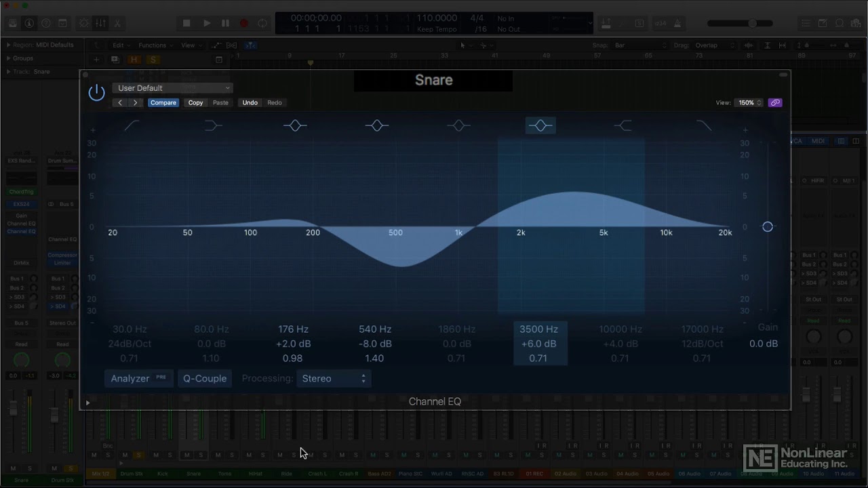The height and width of the screenshot is (488, 868).
Task: Toggle the high cut filter band
Action: coord(704,125)
